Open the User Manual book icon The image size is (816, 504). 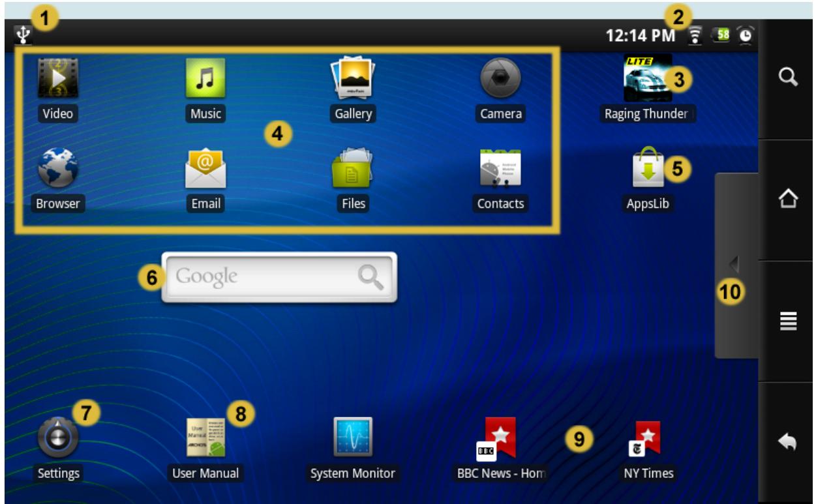tap(205, 437)
